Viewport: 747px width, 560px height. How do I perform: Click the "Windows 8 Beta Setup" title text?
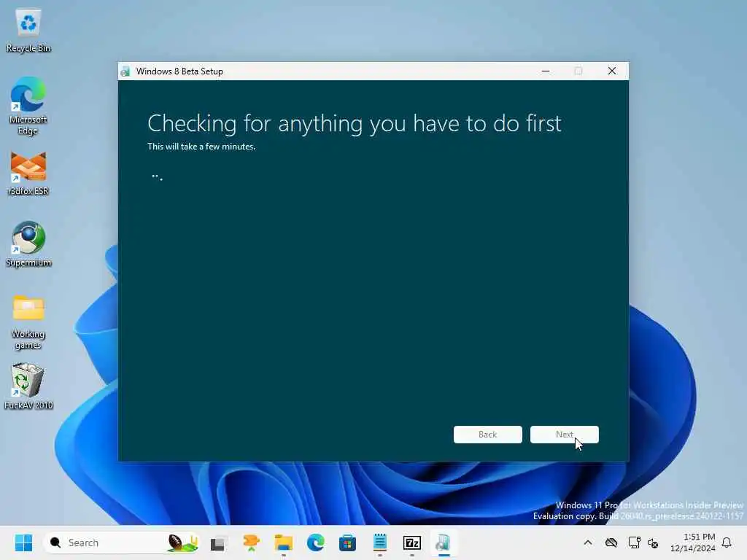point(179,71)
